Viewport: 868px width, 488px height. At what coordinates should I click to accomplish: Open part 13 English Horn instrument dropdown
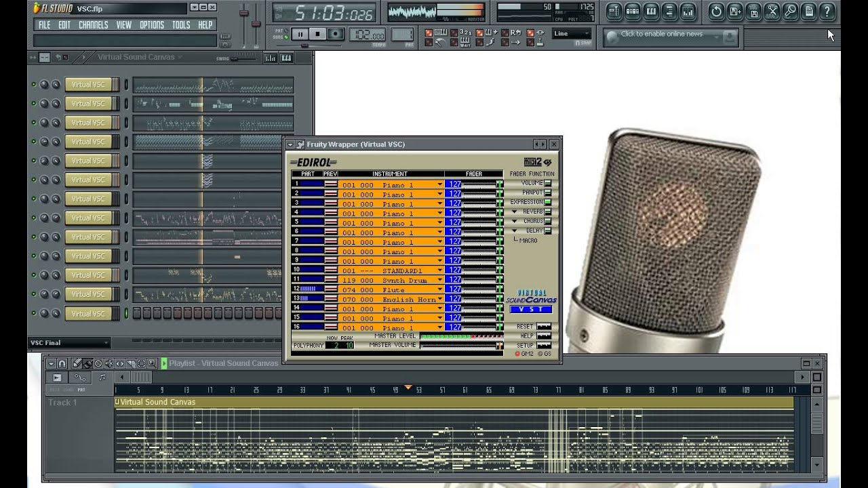coord(439,299)
